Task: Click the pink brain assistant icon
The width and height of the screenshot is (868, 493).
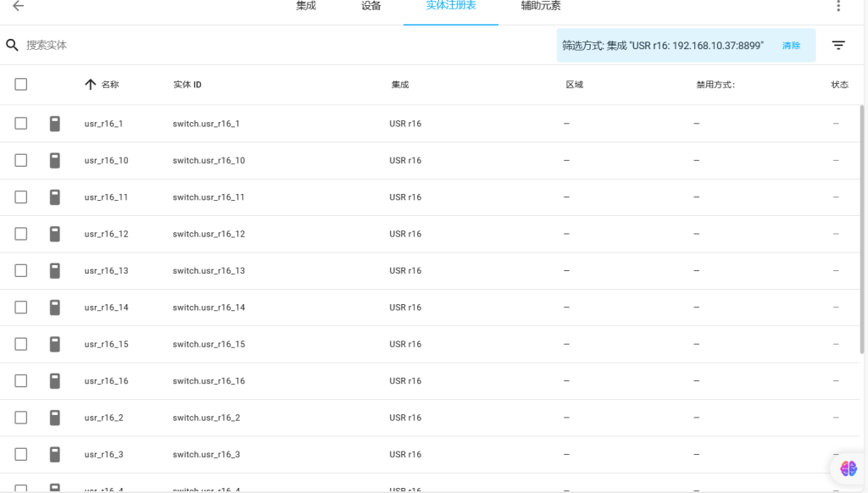Action: (849, 468)
